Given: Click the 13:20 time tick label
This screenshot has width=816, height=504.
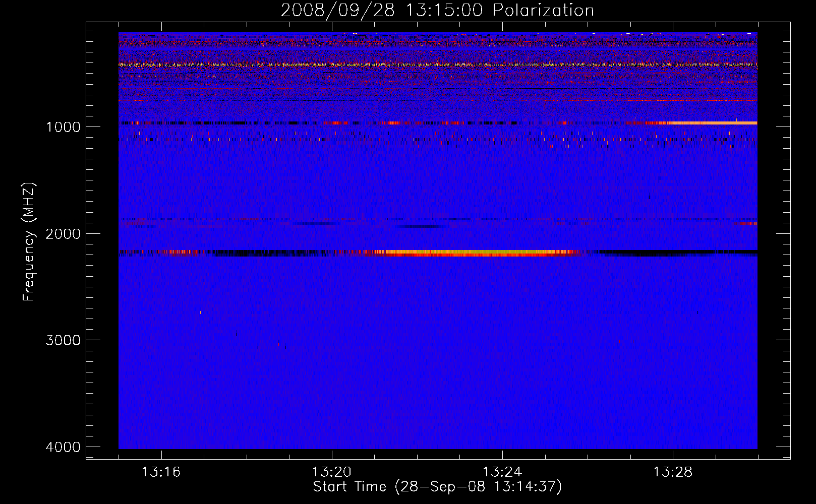Looking at the screenshot, I should tap(331, 472).
